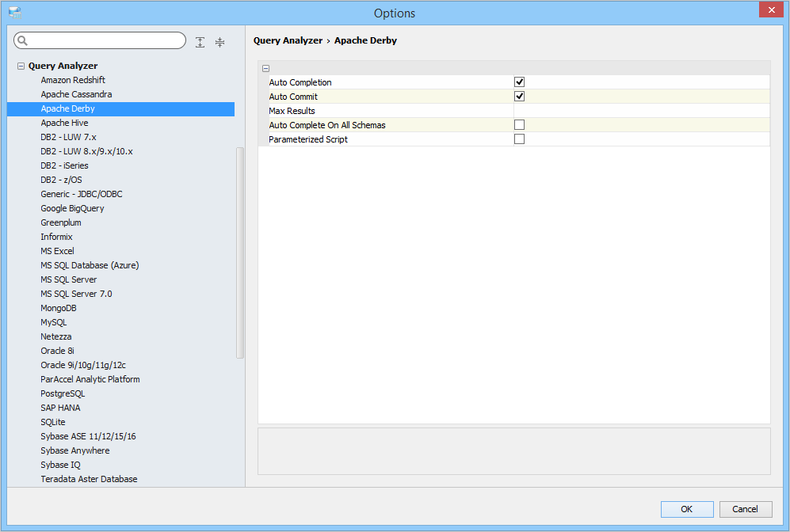
Task: Click the search magnifier icon
Action: tap(23, 40)
